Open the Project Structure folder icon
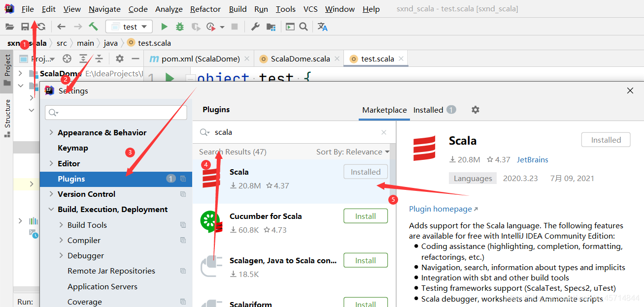The height and width of the screenshot is (307, 644). [271, 27]
